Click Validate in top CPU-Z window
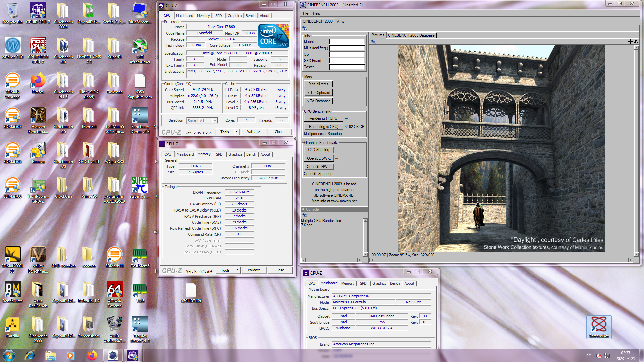The width and height of the screenshot is (644, 362). click(253, 132)
